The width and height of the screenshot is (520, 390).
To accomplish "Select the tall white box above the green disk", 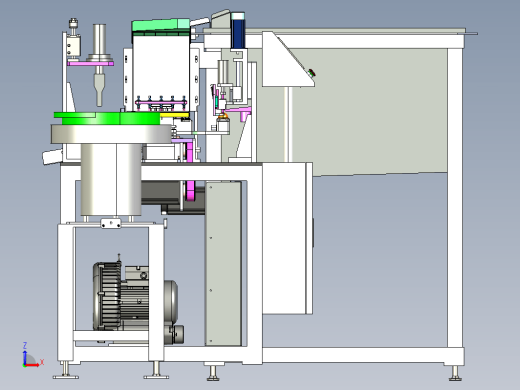I will [x=161, y=72].
